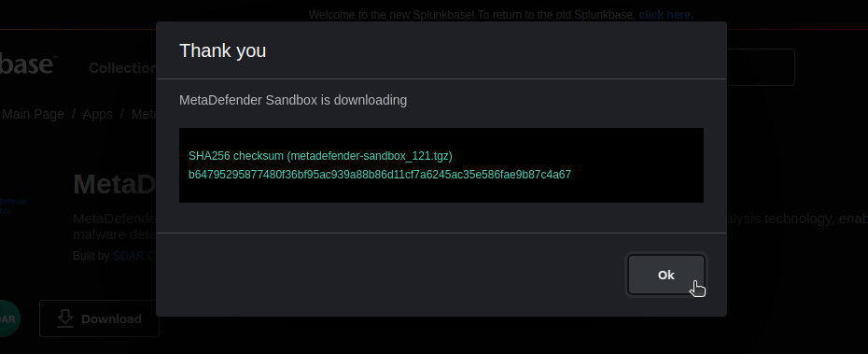Click the black checksum code box

(x=441, y=165)
